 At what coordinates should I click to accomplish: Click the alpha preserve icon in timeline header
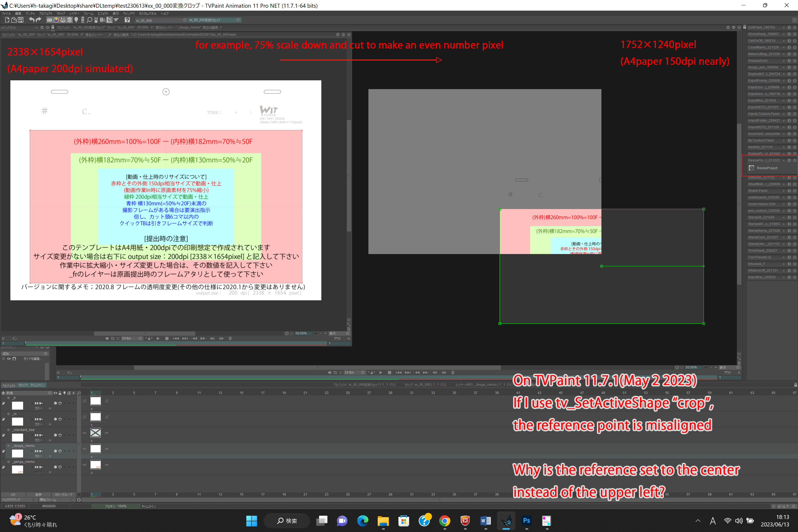(69, 393)
